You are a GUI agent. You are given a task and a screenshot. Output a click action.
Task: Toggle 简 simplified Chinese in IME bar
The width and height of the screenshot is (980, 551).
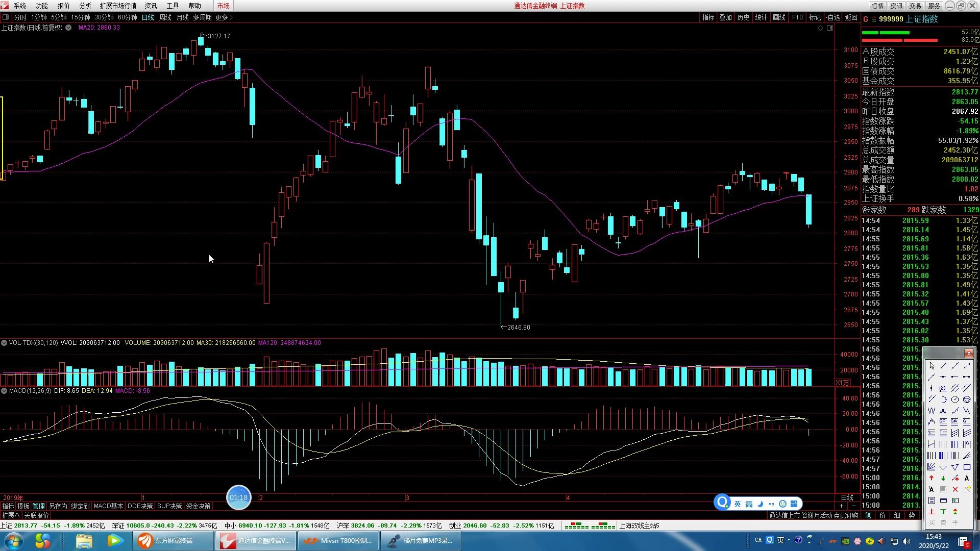tap(749, 504)
